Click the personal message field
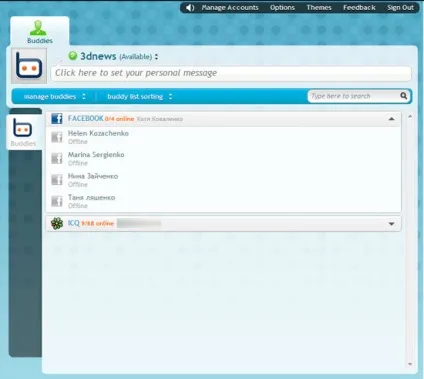This screenshot has width=424, height=379. pos(231,73)
